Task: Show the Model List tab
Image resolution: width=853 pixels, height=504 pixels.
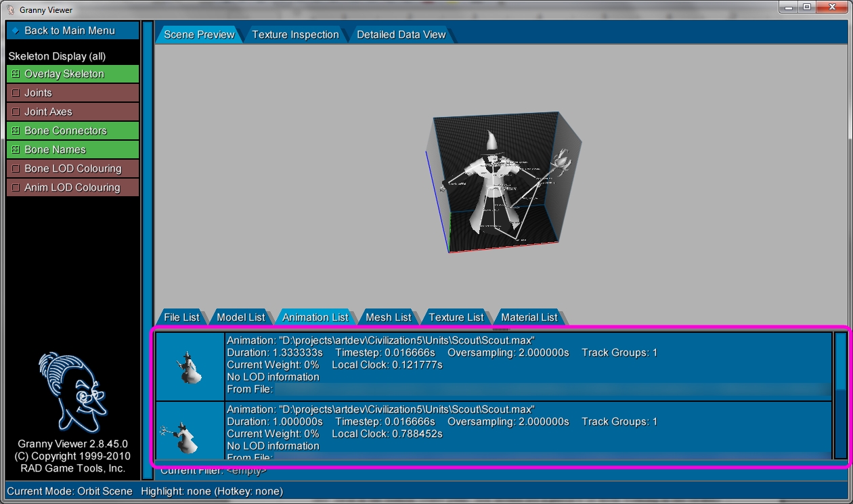Action: click(x=241, y=317)
